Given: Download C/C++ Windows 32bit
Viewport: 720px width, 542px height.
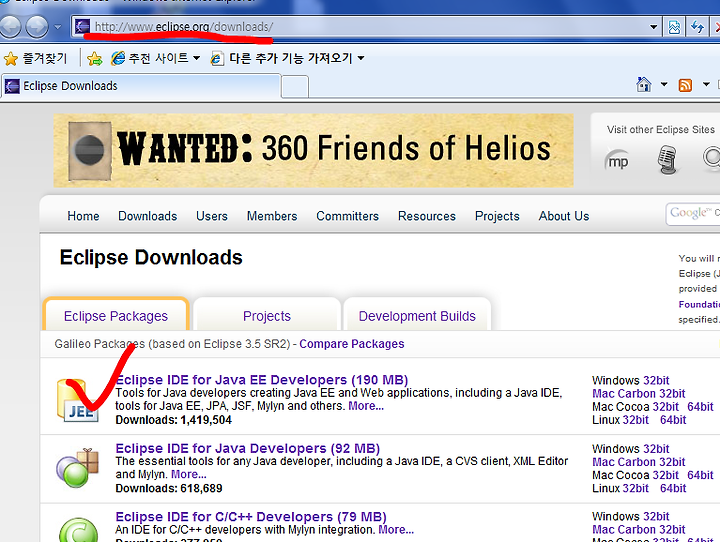Looking at the screenshot, I should coord(656,517).
